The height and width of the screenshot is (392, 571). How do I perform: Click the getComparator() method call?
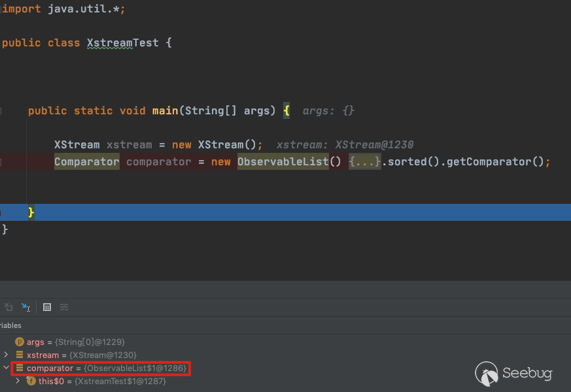click(x=495, y=161)
